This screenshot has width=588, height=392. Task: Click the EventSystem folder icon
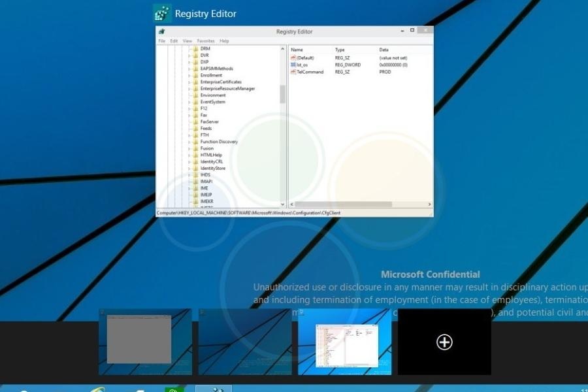click(195, 102)
